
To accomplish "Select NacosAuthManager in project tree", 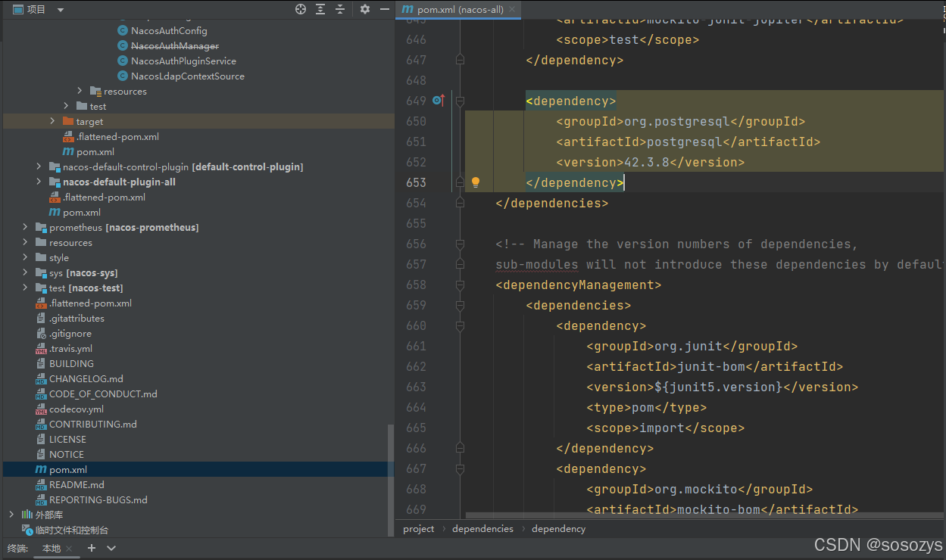I will tap(175, 45).
